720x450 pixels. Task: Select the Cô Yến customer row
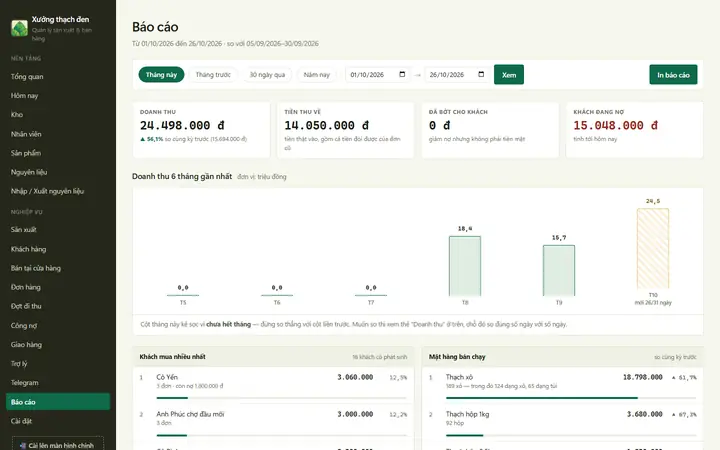pyautogui.click(x=273, y=386)
